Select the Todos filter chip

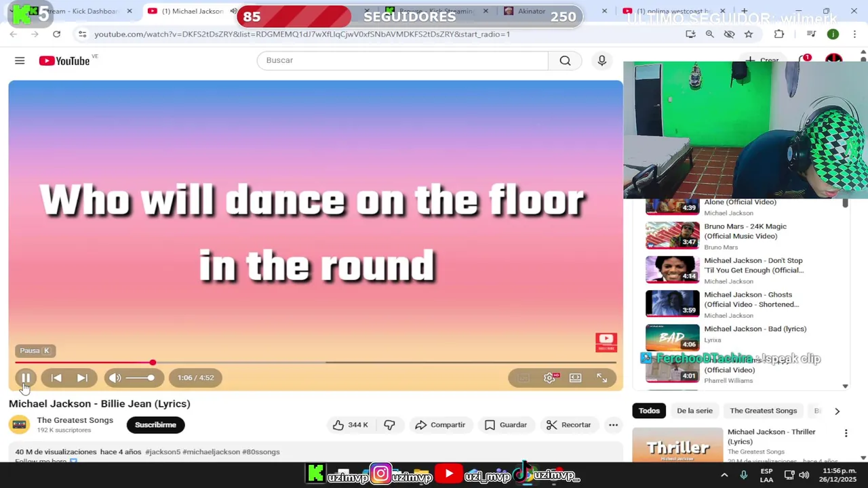[x=649, y=411]
